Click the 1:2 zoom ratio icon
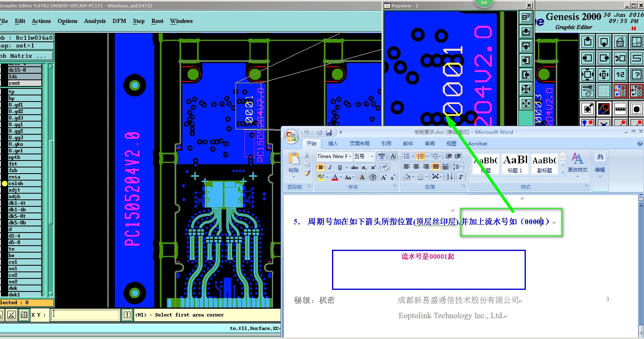The image size is (644, 339). point(620,74)
